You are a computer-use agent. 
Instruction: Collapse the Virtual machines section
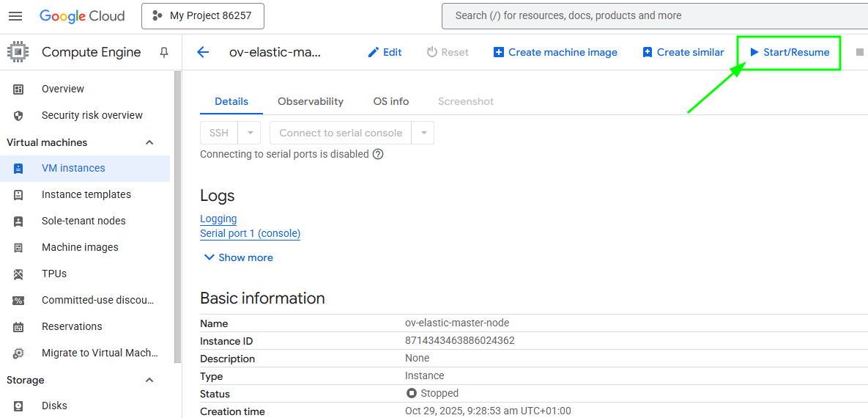[x=149, y=142]
